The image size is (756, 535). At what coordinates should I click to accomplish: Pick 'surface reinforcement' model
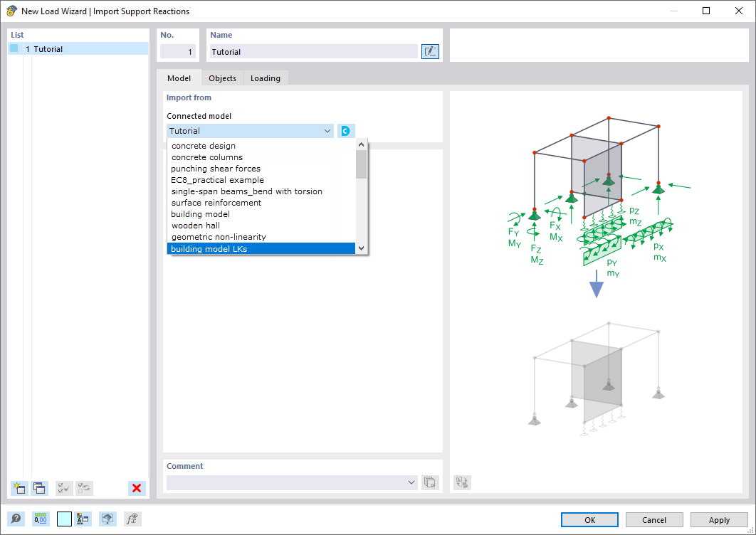[x=261, y=203]
